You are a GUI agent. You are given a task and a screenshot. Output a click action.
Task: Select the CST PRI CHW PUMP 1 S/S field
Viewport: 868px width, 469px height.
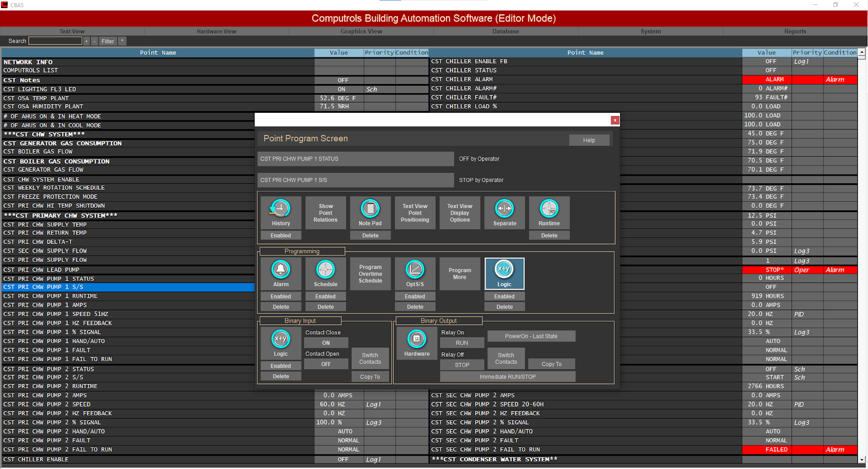click(356, 180)
